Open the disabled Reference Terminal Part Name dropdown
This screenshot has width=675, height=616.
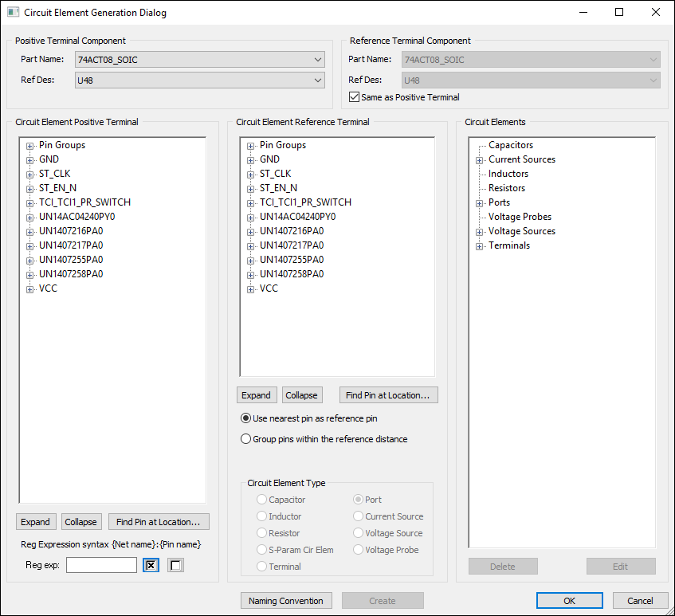[653, 59]
